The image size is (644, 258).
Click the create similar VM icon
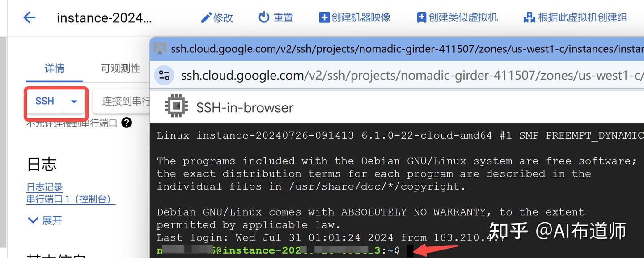[421, 17]
